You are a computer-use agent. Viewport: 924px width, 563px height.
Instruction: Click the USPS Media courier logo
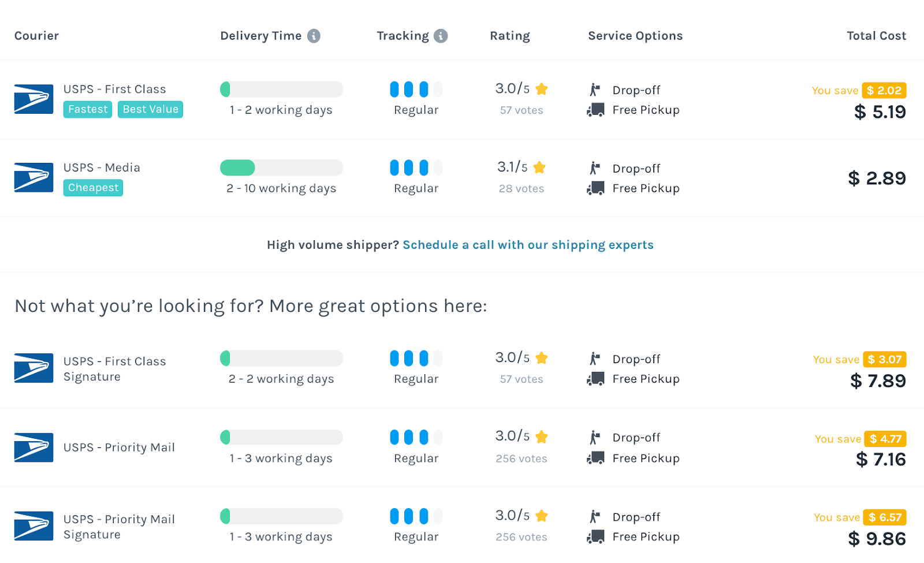(33, 178)
